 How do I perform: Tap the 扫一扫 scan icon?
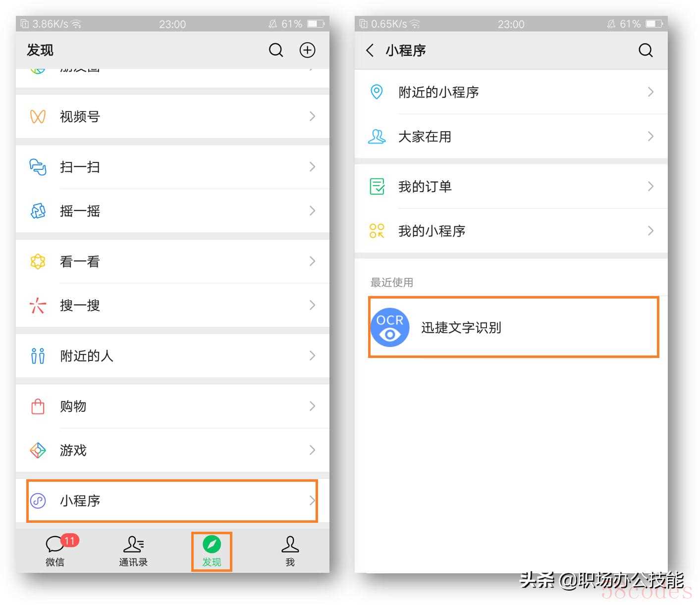click(38, 167)
